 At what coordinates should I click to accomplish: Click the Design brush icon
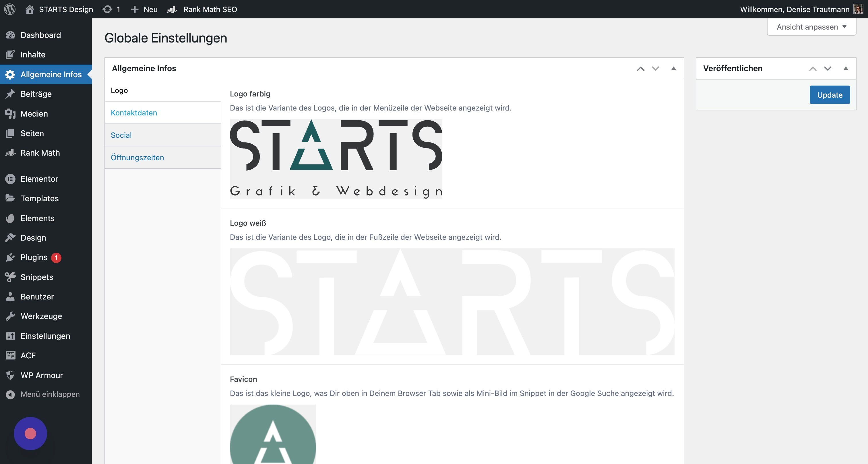point(10,238)
